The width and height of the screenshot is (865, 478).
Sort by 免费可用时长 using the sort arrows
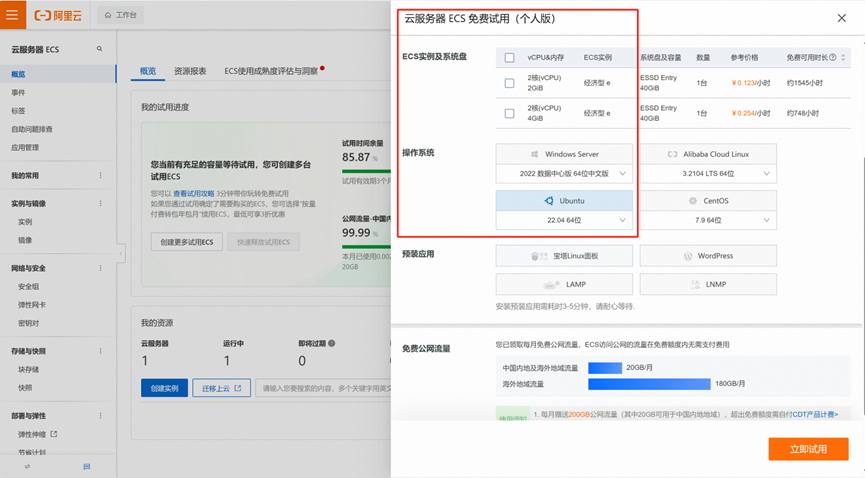tap(843, 57)
